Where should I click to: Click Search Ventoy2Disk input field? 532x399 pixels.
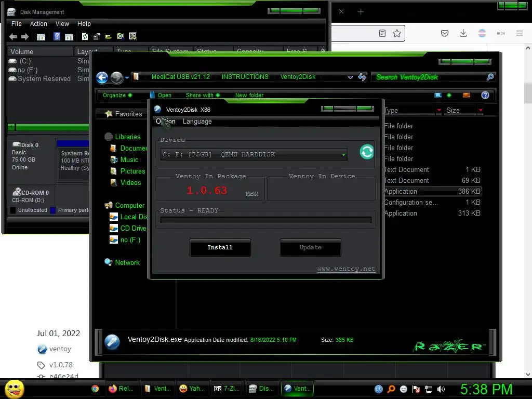pos(429,77)
